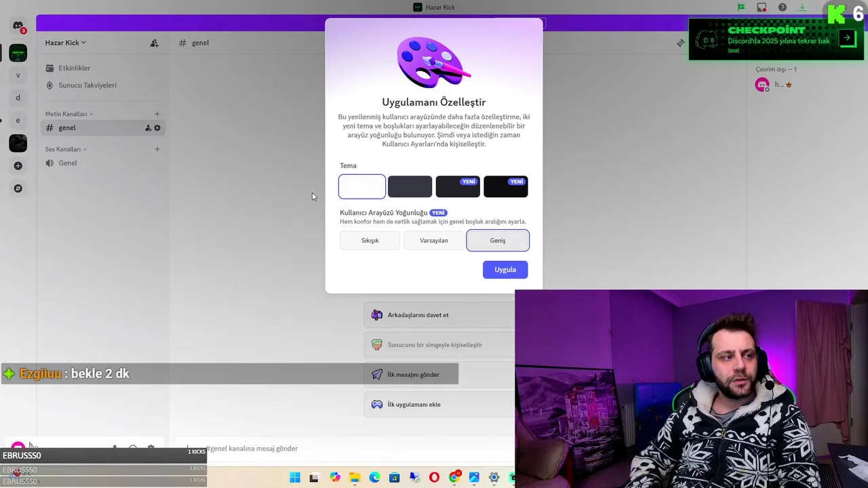Select the Hazar Kick server icon in sidebar
Image resolution: width=868 pixels, height=488 pixels.
pos(18,52)
